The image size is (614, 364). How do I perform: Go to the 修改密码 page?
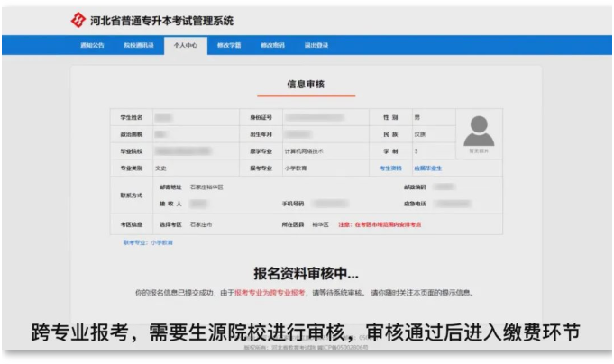point(272,45)
